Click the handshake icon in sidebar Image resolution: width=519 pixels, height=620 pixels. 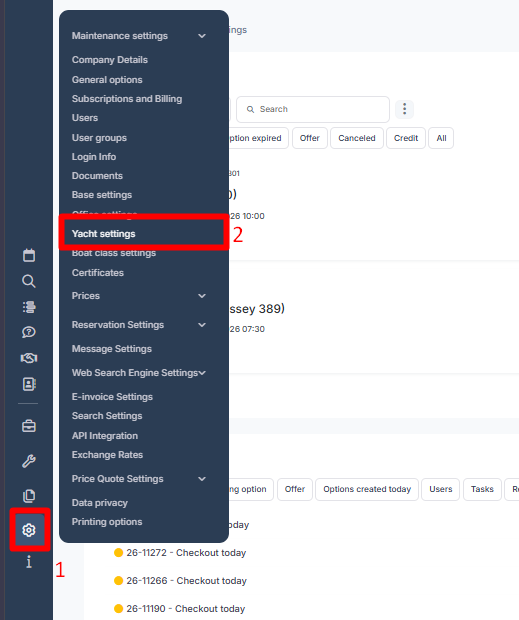pyautogui.click(x=29, y=358)
